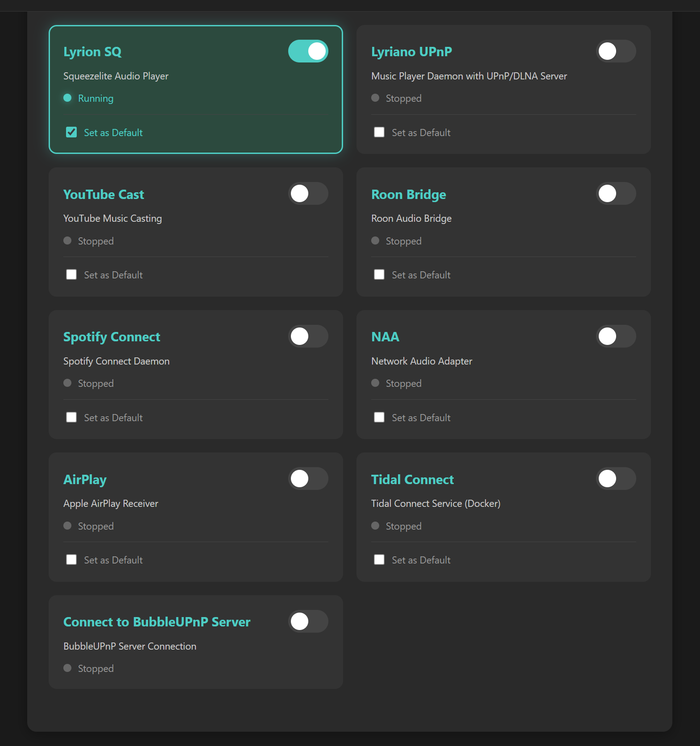
Task: Click Stopped status under Spotify Connect
Action: point(96,383)
